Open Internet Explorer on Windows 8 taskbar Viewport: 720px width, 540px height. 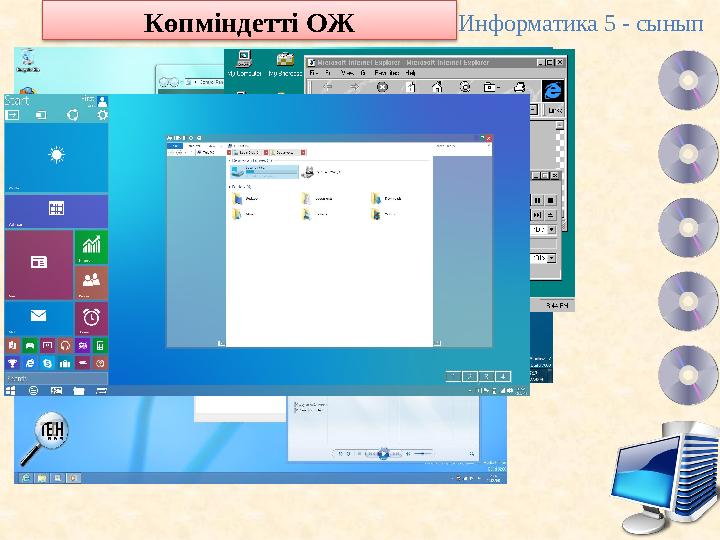tap(26, 478)
